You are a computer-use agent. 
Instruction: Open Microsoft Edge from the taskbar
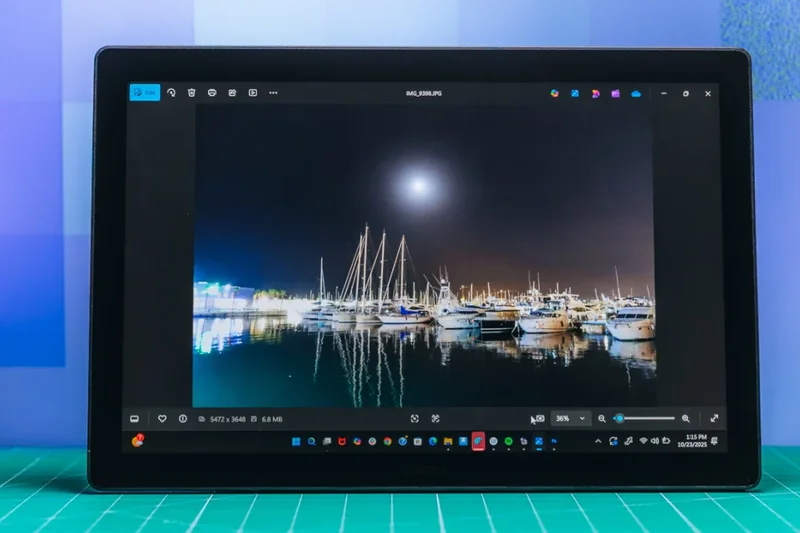(x=433, y=442)
